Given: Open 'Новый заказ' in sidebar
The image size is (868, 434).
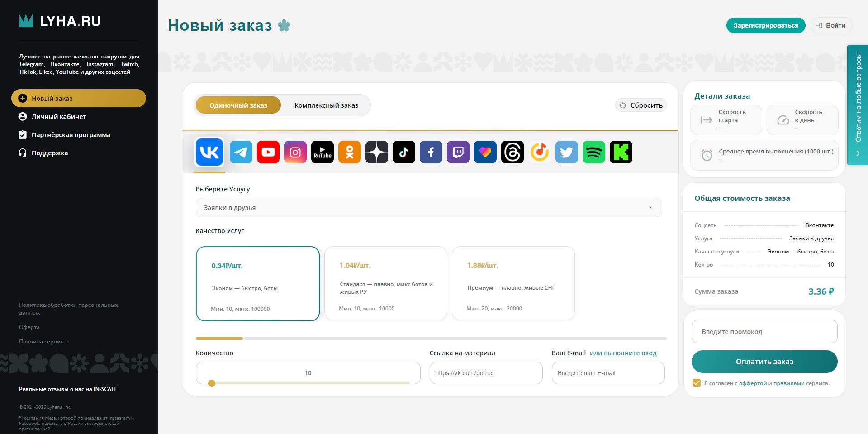Looking at the screenshot, I should pos(79,98).
